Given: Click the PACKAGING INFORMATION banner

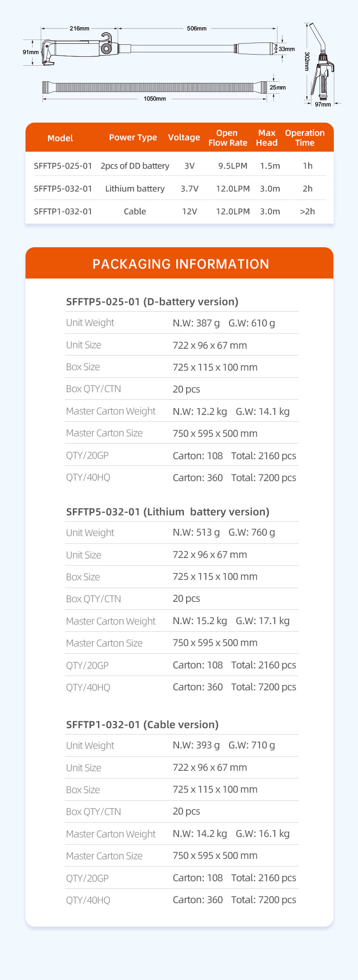Looking at the screenshot, I should 180,264.
